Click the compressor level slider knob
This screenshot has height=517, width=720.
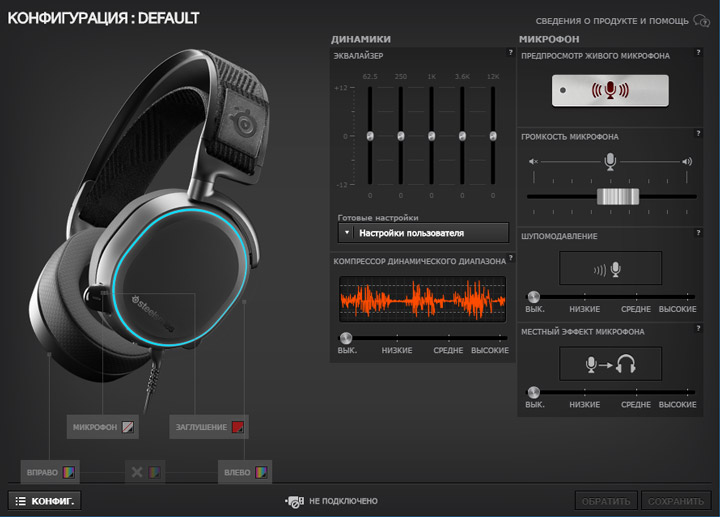346,338
